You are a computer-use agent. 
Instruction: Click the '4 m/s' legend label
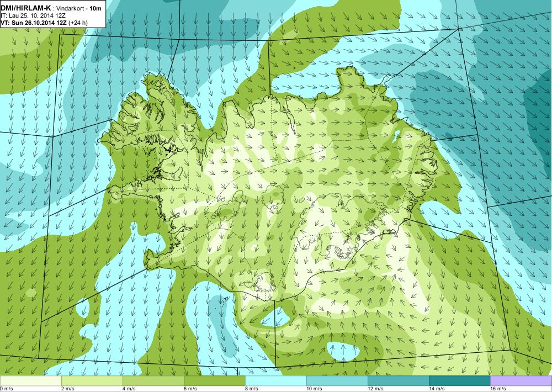129,389
